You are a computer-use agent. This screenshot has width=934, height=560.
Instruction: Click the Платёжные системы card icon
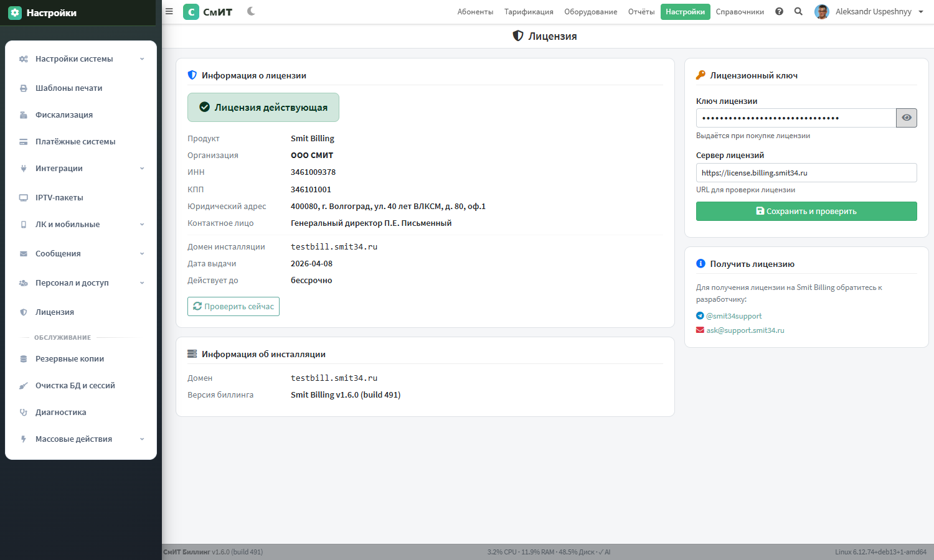click(24, 142)
